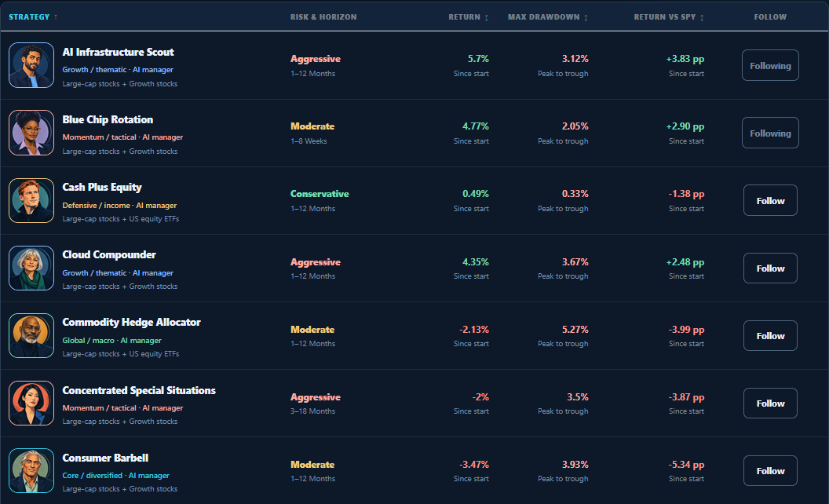829x504 pixels.
Task: Open the Cloud Compounder strategy title
Action: (109, 255)
